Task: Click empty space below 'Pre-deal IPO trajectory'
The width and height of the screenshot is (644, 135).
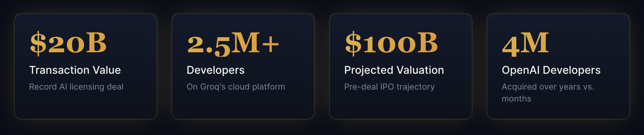Action: click(400, 105)
